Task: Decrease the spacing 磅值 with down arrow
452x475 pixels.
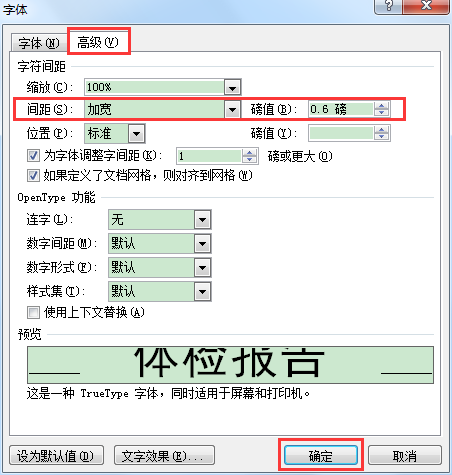Action: point(382,112)
